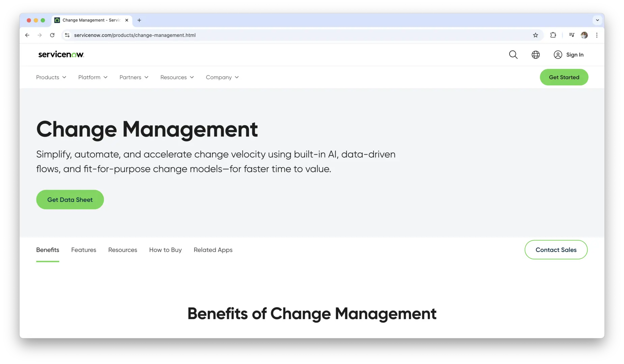The image size is (624, 364).
Task: Open the site search magnifier icon
Action: pos(513,55)
